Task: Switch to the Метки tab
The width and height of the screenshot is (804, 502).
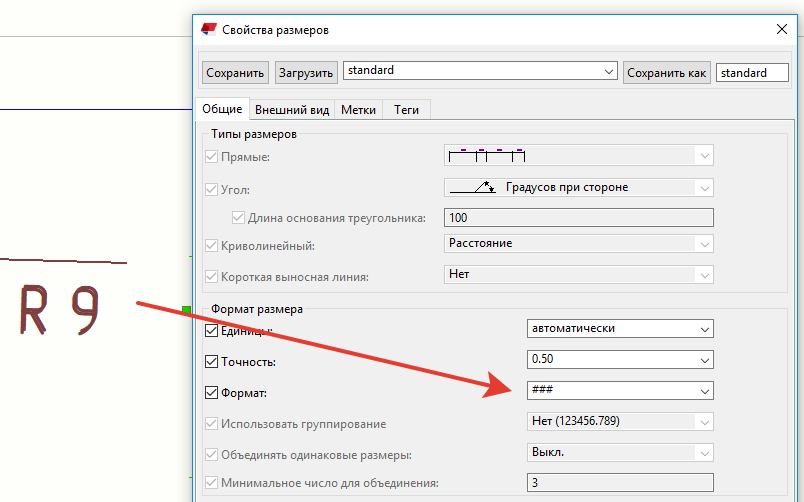Action: [358, 110]
